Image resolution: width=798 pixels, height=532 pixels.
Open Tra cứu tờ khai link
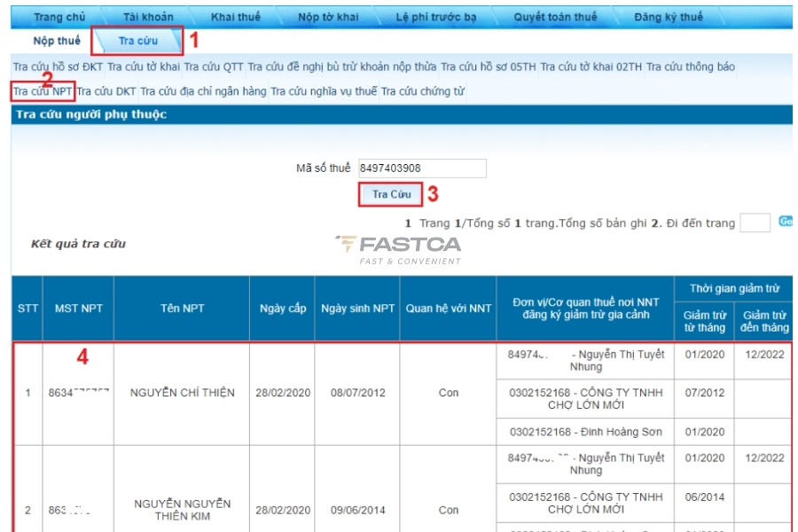point(144,66)
